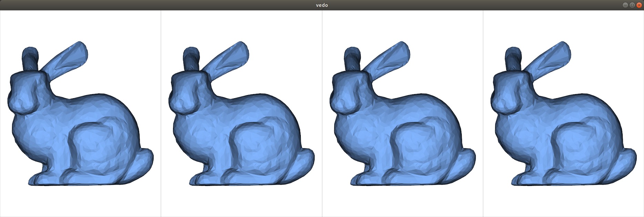Maximize the vedo window
This screenshot has height=217, width=644.
coord(632,5)
